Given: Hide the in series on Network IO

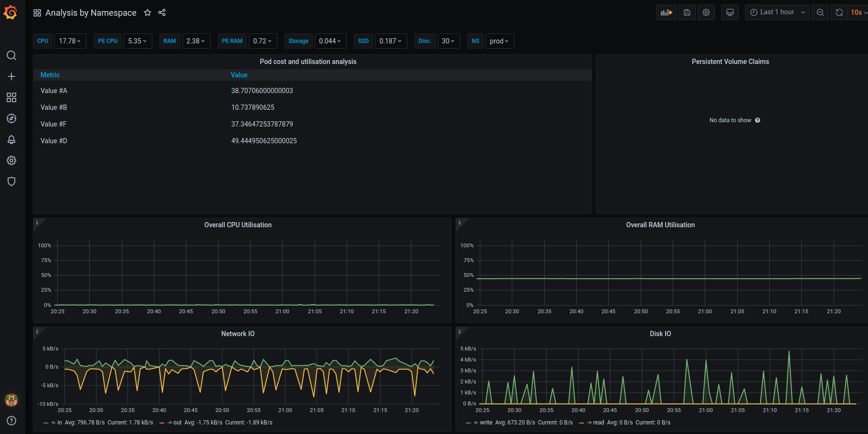Looking at the screenshot, I should point(57,422).
